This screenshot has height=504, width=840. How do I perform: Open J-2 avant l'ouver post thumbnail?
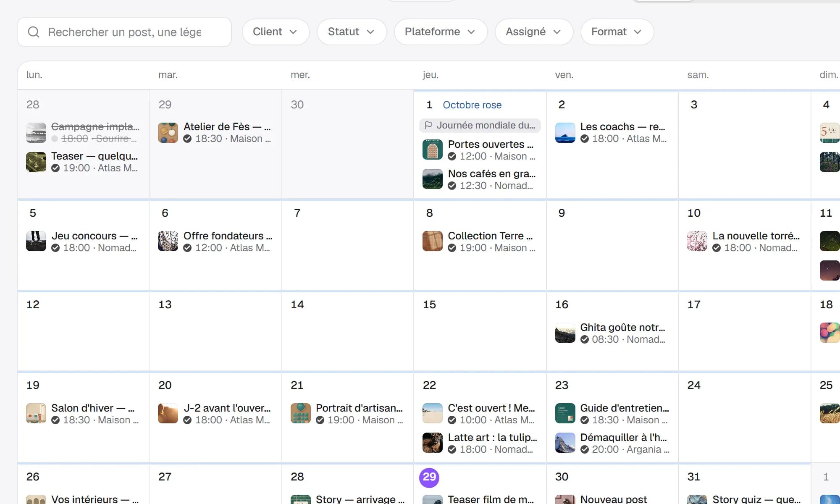168,413
